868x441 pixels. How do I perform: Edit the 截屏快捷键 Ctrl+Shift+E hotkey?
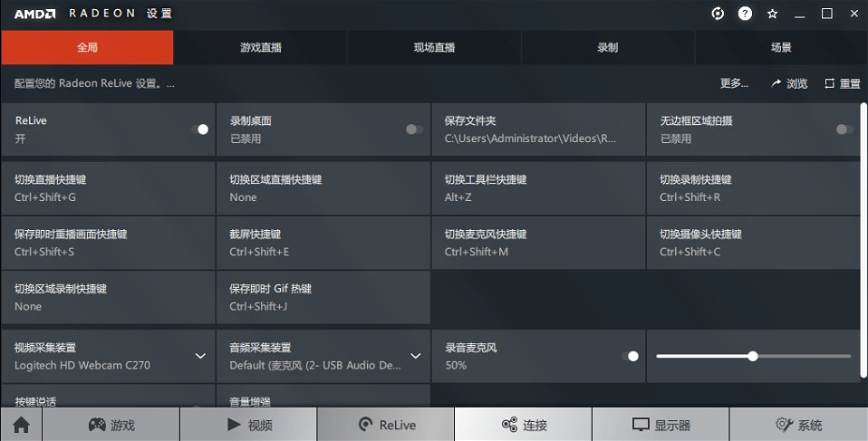coord(323,243)
